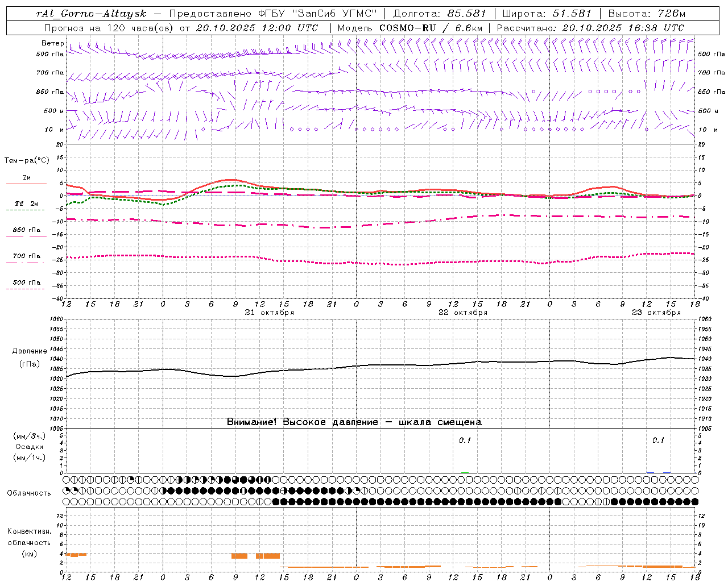This screenshot has height=582, width=728.
Task: Click the 'Конвективн.' convective cloud label
Action: click(x=30, y=531)
